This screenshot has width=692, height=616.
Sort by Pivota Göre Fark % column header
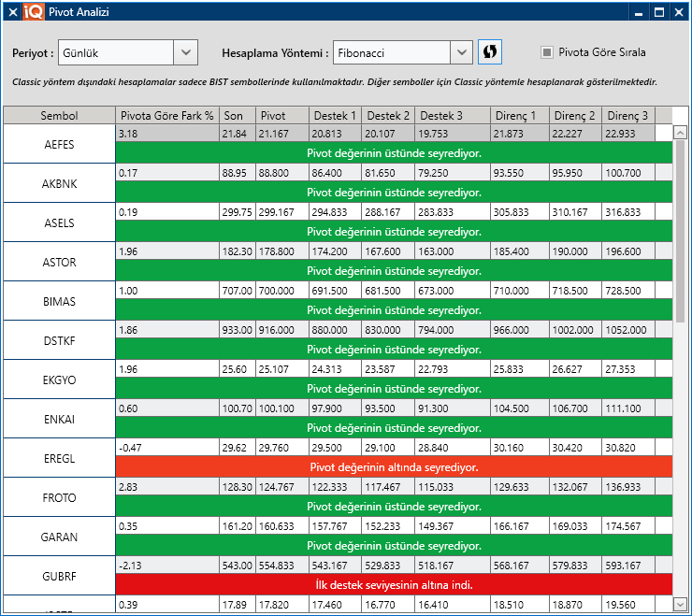point(167,116)
